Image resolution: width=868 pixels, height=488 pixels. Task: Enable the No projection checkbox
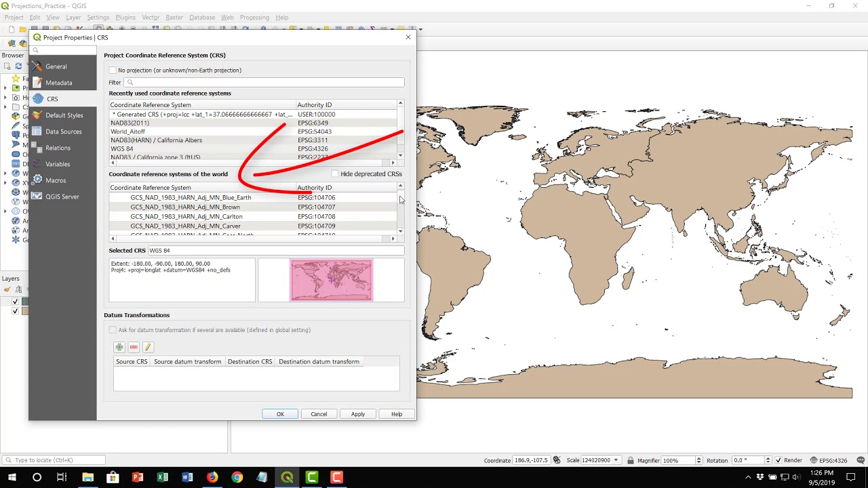click(x=113, y=70)
